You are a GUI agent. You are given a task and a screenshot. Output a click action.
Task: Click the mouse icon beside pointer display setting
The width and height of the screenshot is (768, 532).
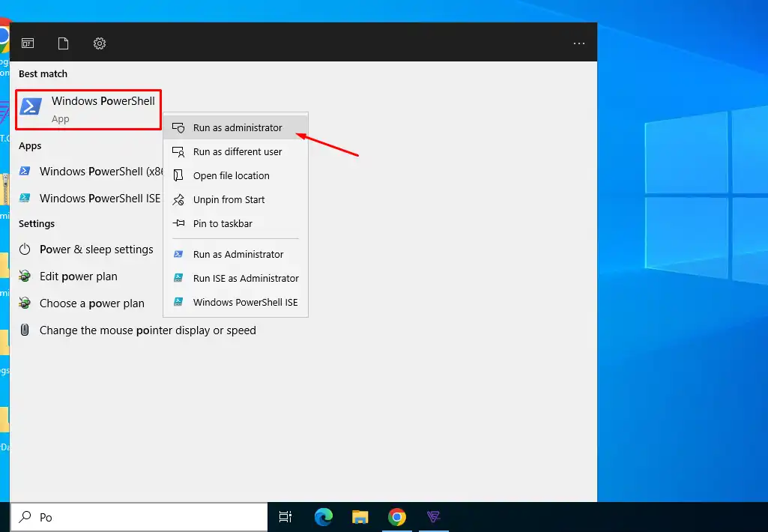(25, 330)
